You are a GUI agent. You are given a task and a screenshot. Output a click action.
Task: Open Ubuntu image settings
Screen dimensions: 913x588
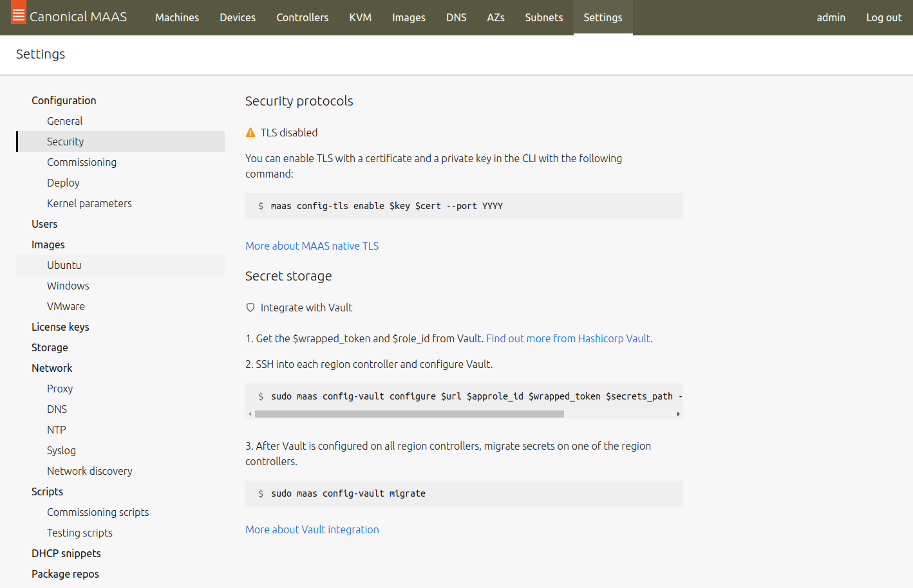pos(64,265)
